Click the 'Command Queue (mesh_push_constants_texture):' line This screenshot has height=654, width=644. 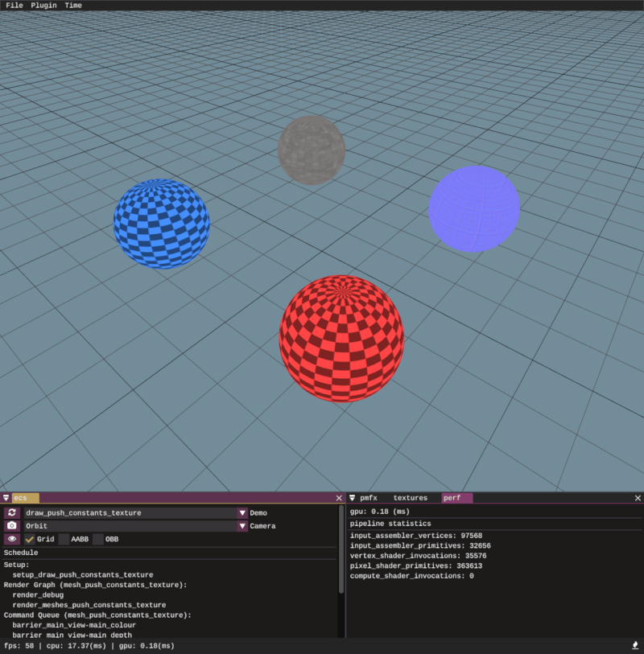[x=97, y=615]
